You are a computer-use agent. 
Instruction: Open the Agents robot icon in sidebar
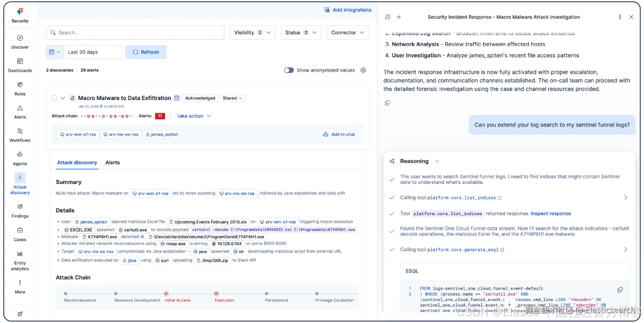click(20, 154)
